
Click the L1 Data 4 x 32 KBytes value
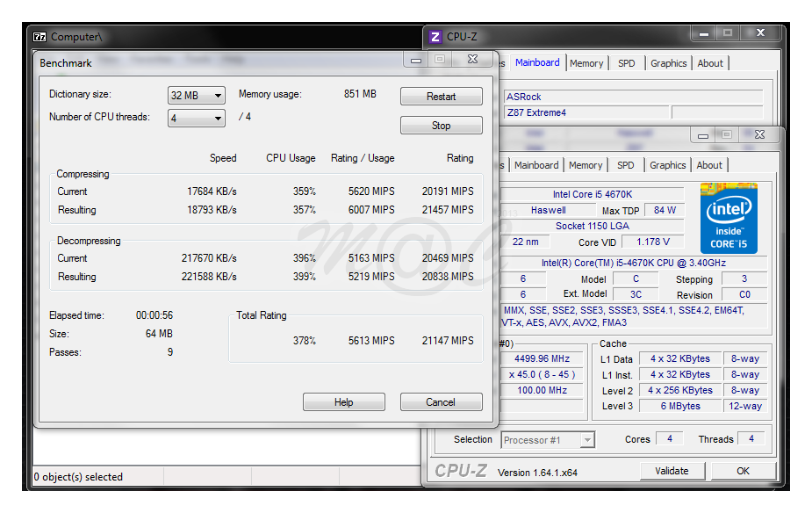680,358
